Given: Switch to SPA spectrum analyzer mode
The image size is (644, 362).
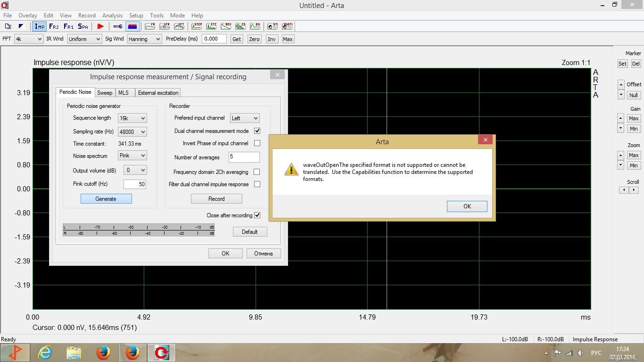Looking at the screenshot, I should pos(83,26).
